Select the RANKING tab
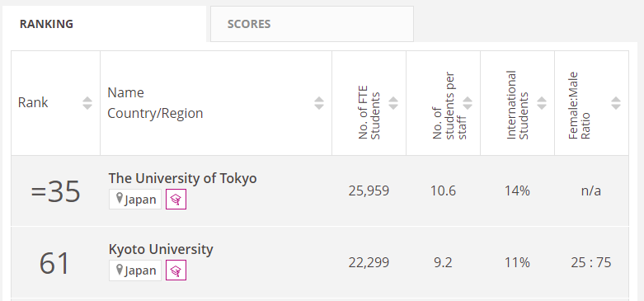Screen dimensions: 644x301 pos(105,24)
